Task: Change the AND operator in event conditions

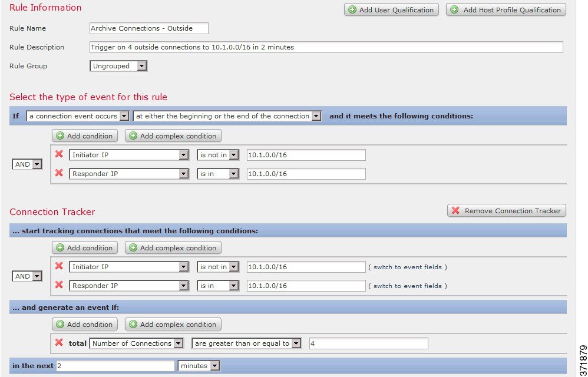Action: [x=27, y=164]
